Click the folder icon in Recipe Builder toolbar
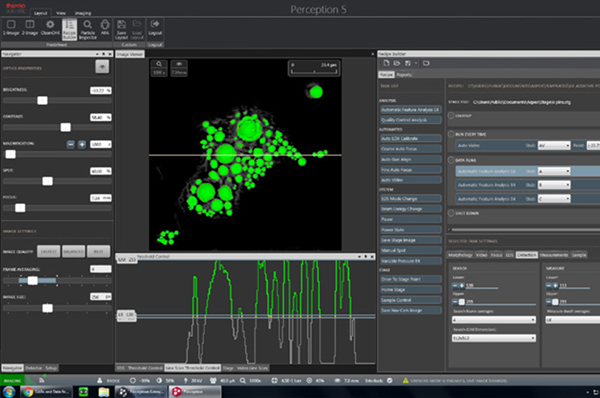600x398 pixels. click(426, 63)
